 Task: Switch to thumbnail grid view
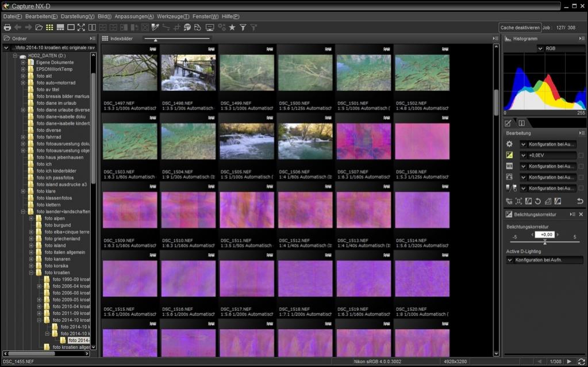[49, 28]
